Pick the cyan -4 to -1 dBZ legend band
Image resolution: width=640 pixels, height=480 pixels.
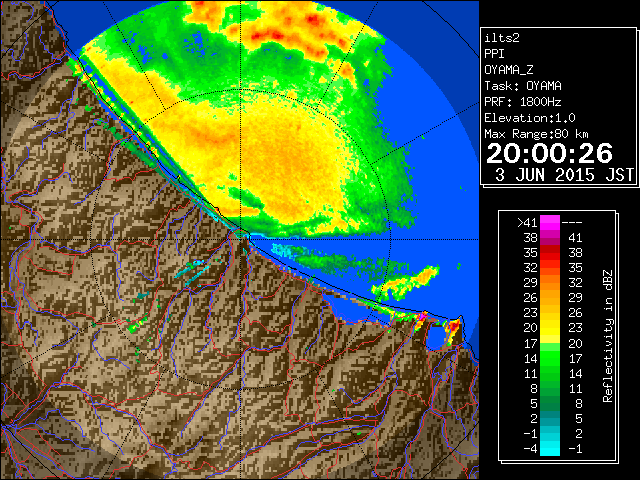550,449
